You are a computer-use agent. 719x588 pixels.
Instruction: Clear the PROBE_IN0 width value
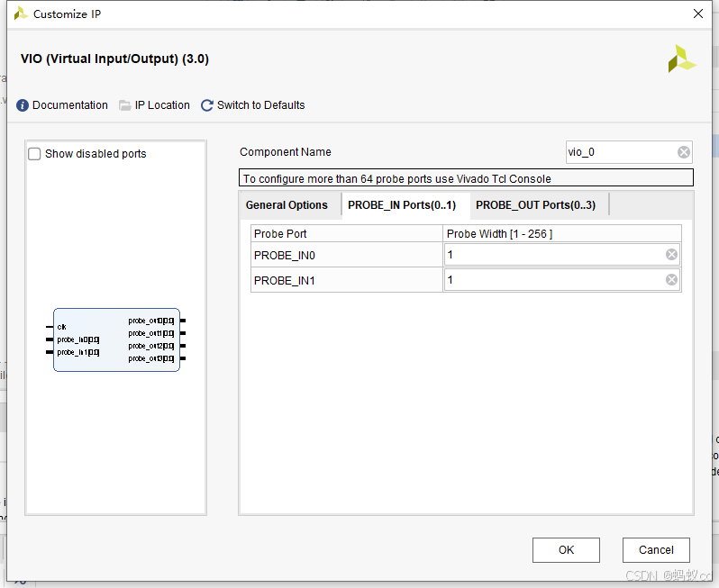click(x=672, y=254)
